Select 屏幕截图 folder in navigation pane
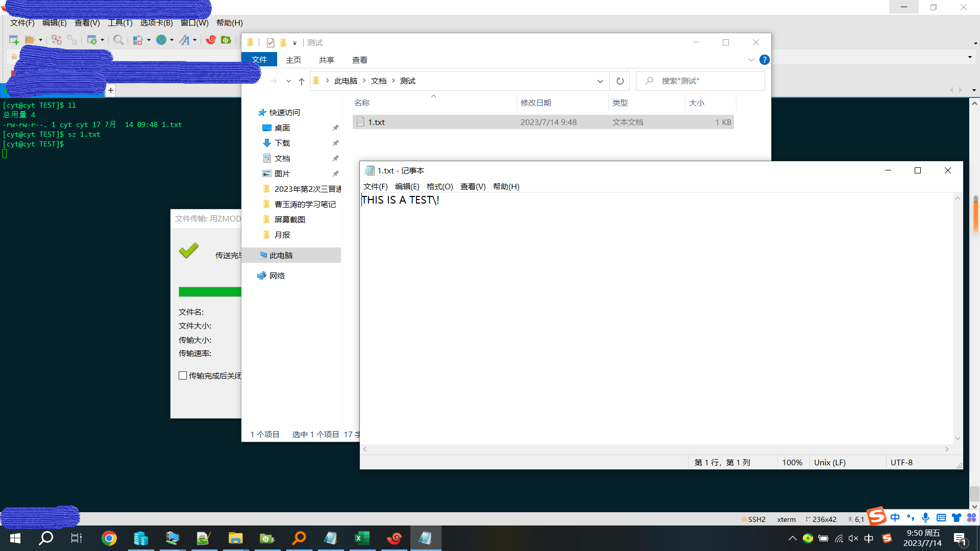Screen dimensions: 980x551 point(290,219)
